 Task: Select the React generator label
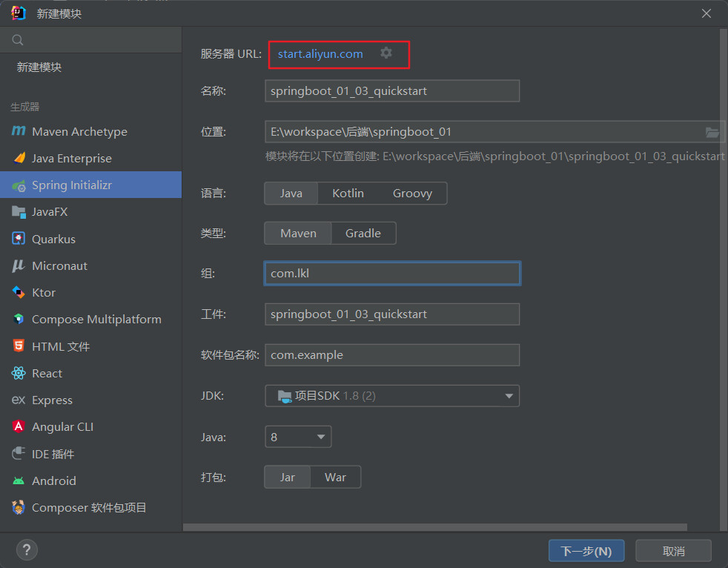[x=47, y=374]
